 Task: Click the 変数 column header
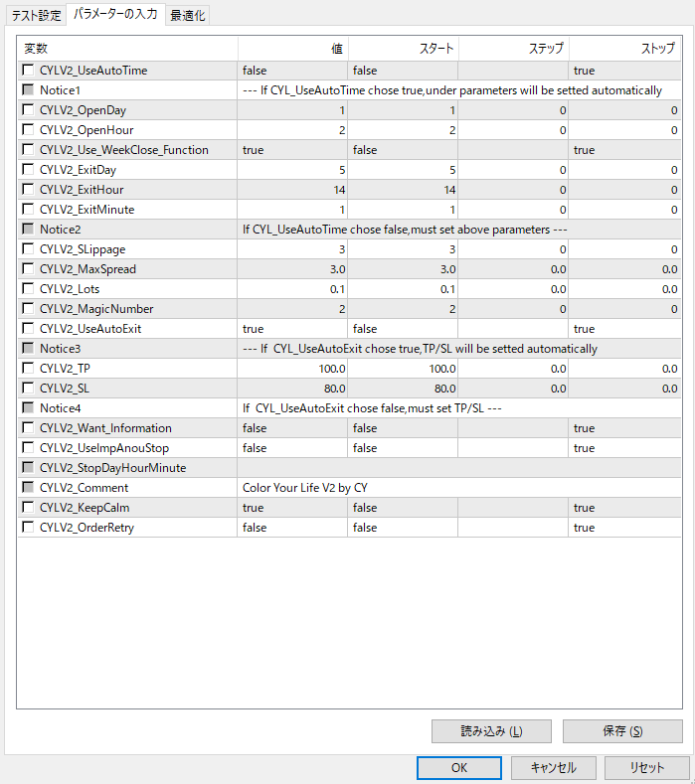pyautogui.click(x=127, y=49)
